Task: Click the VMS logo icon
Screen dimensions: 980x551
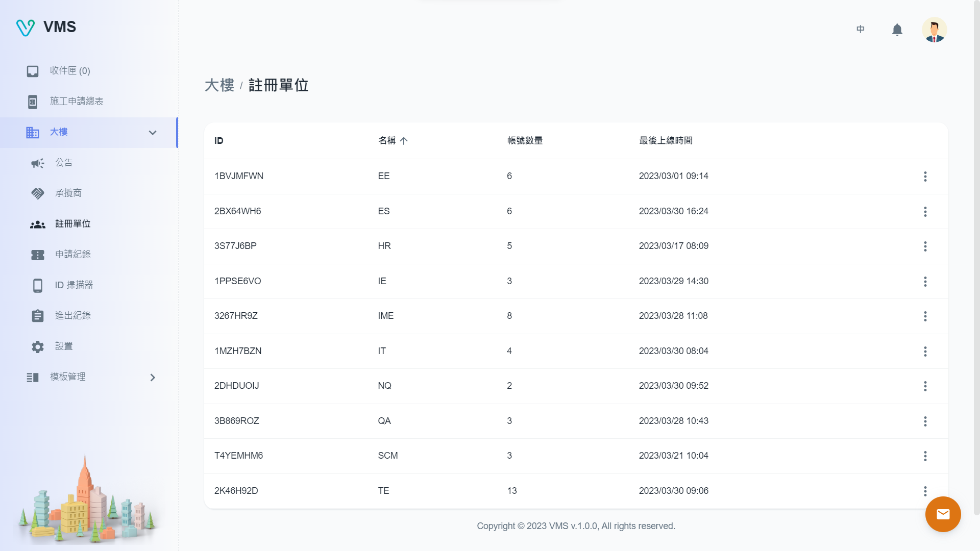Action: [x=26, y=27]
